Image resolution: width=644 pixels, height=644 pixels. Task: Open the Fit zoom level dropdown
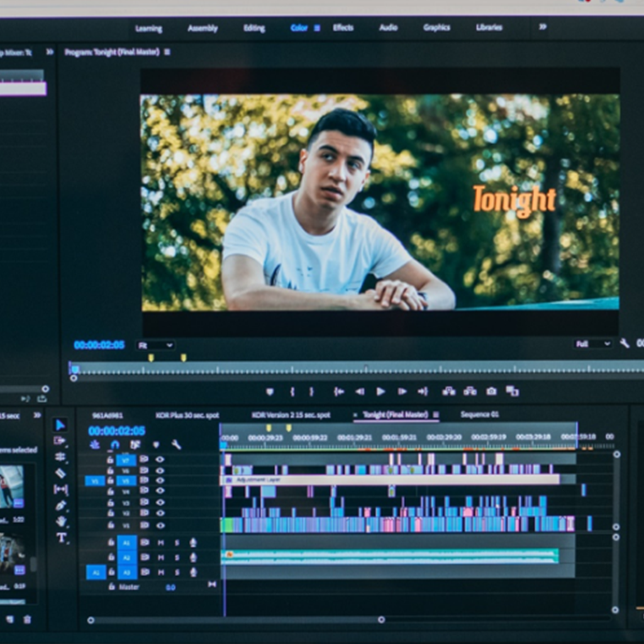pos(155,345)
